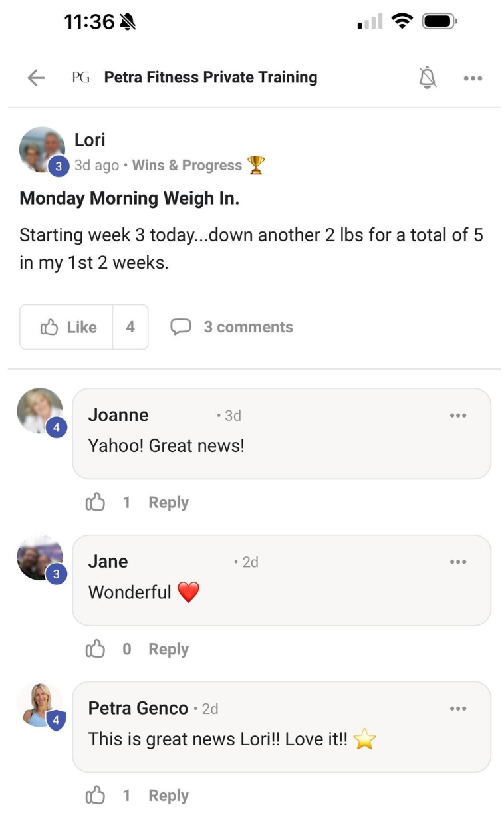504x839 pixels.
Task: Toggle the notification bell for this group
Action: pyautogui.click(x=428, y=78)
